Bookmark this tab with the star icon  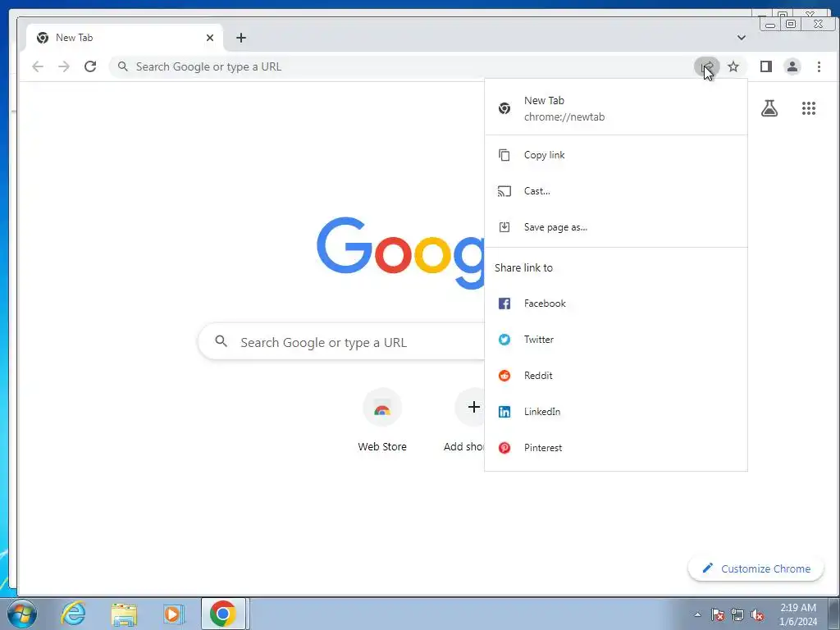733,66
